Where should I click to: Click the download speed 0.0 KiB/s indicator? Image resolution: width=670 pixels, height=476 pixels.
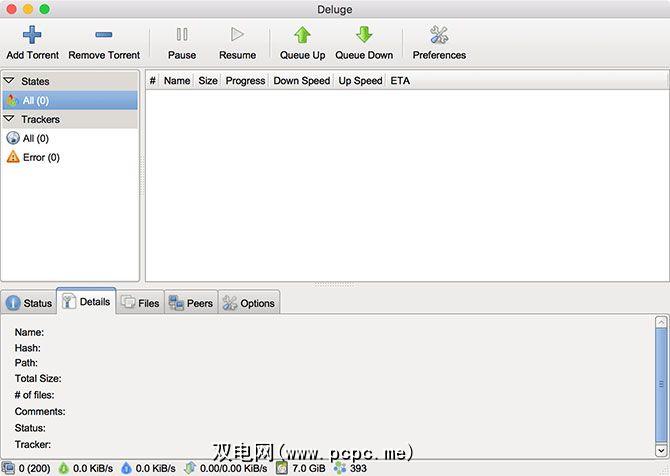coord(85,468)
